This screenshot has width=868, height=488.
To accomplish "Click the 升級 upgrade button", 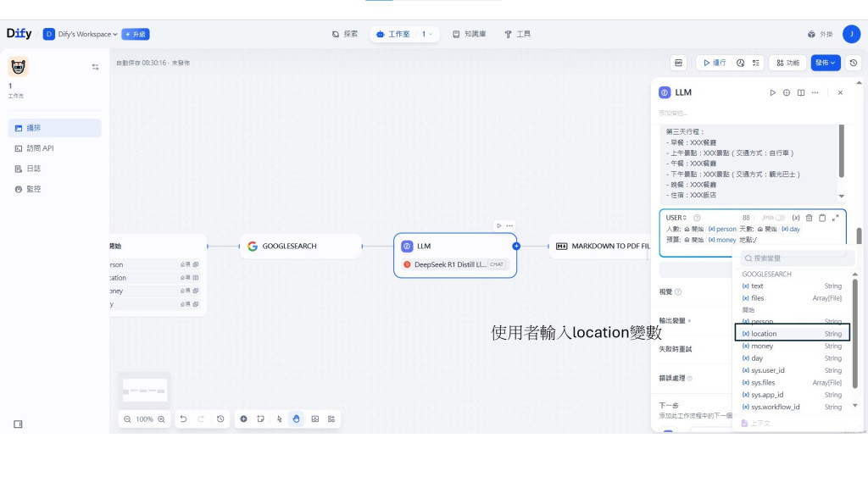I will (136, 34).
